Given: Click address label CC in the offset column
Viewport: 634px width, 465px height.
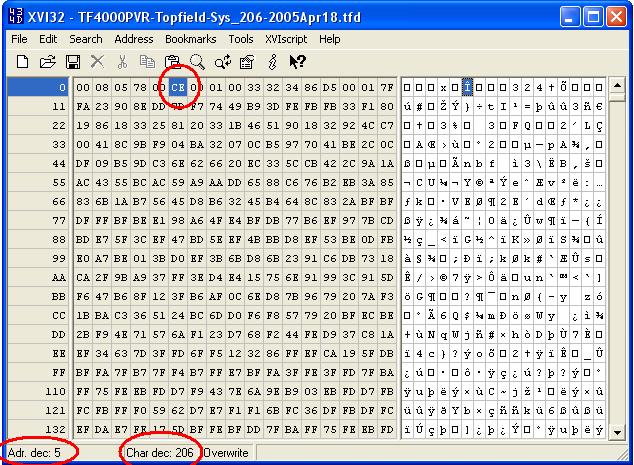Looking at the screenshot, I should [x=38, y=315].
